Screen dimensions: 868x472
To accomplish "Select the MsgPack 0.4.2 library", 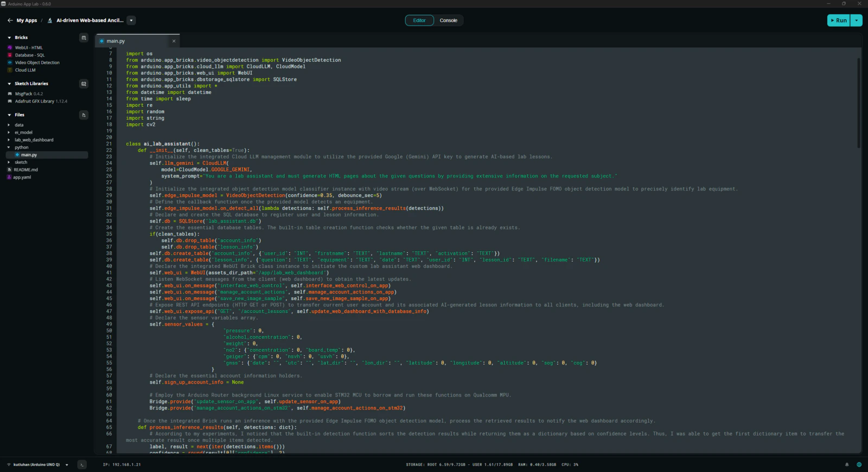I will coord(29,94).
